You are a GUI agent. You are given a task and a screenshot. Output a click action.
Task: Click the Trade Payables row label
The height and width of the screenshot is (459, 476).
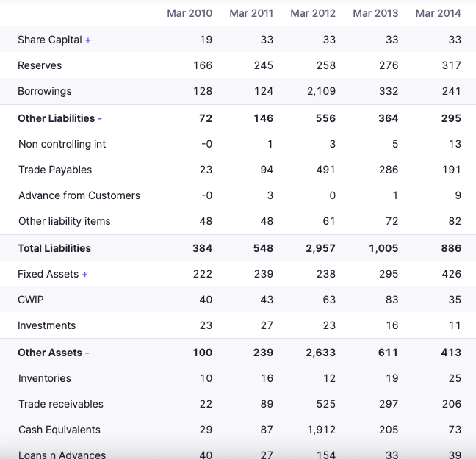55,170
